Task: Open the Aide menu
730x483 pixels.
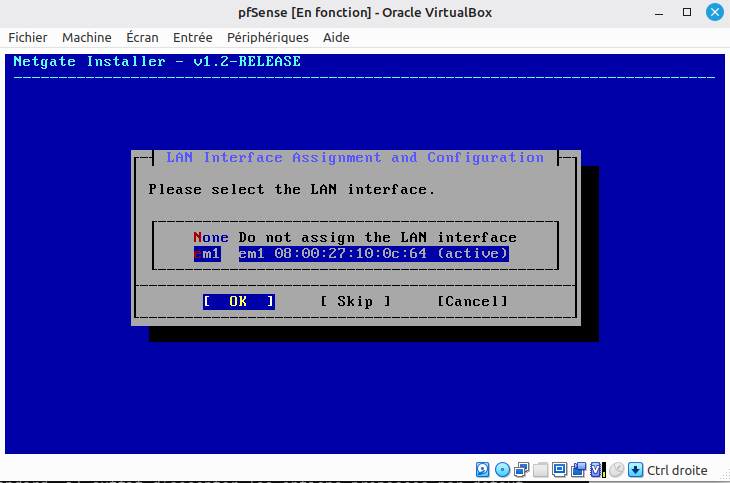Action: [x=336, y=37]
